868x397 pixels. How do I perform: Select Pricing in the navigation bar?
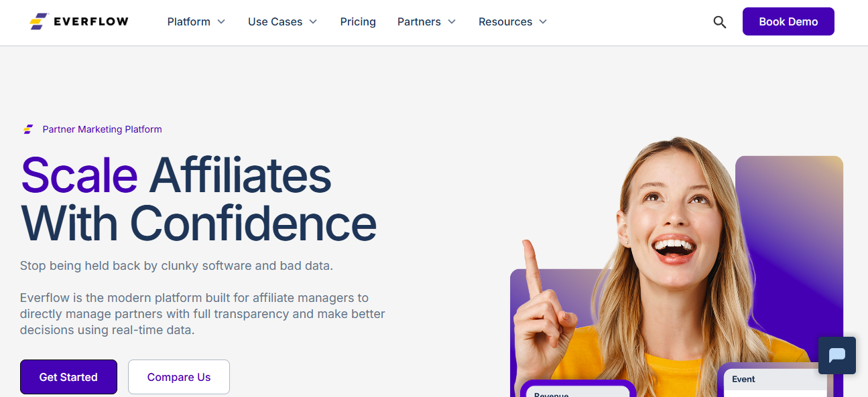tap(357, 21)
